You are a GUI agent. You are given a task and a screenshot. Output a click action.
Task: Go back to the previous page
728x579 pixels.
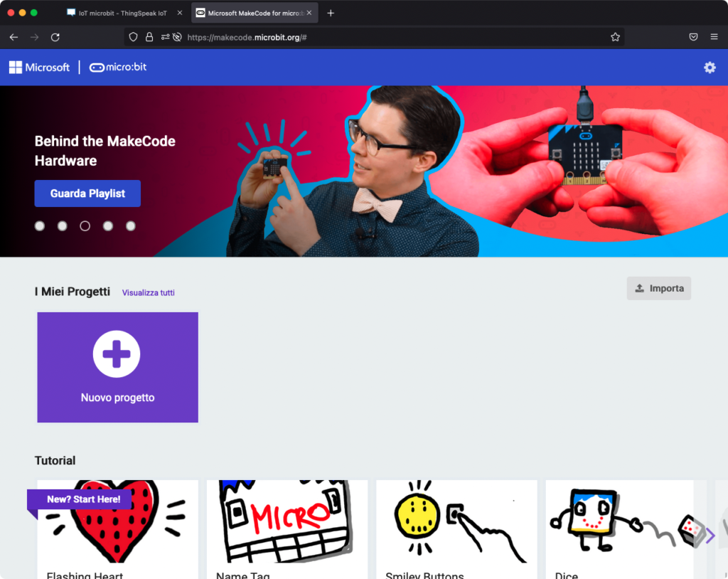coord(14,37)
